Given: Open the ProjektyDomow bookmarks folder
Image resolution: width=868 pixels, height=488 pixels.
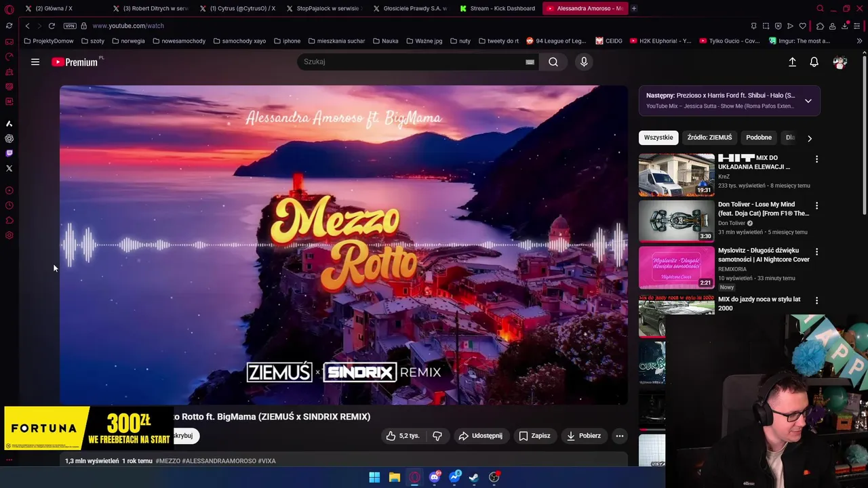Looking at the screenshot, I should [x=48, y=41].
